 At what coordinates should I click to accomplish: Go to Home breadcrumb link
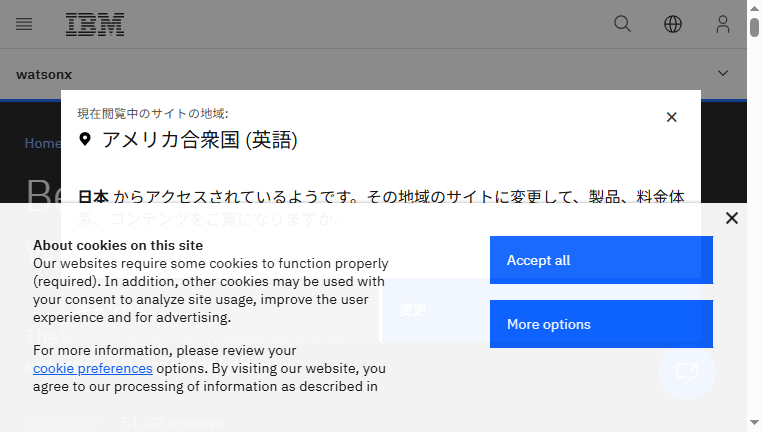tap(43, 143)
